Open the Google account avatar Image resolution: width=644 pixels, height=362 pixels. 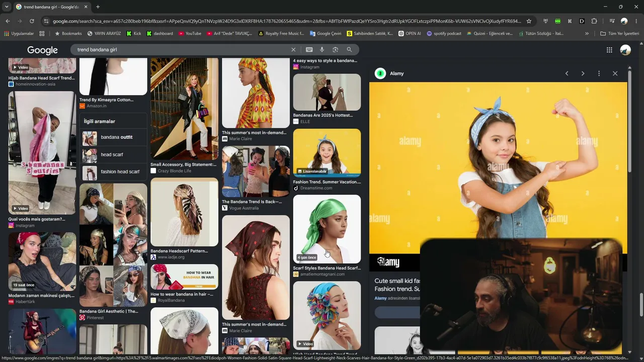[625, 50]
